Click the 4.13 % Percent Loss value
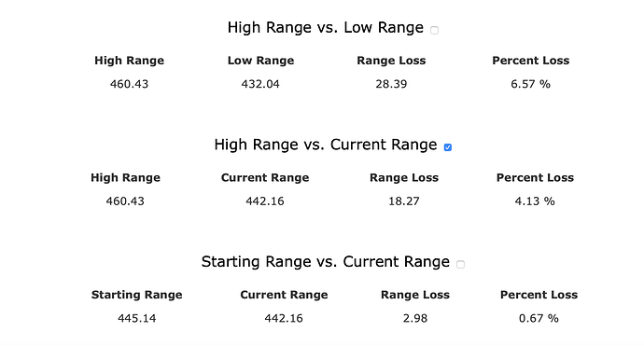The width and height of the screenshot is (644, 346). click(535, 201)
